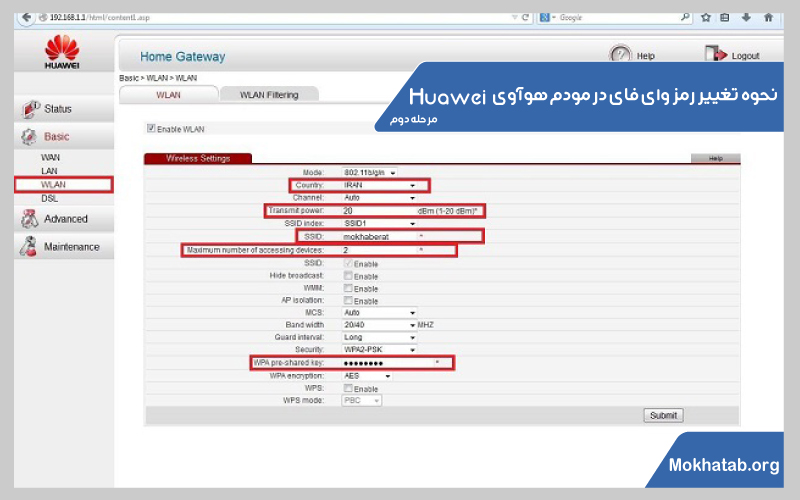
Task: Open the browser home page icon
Action: pyautogui.click(x=768, y=17)
